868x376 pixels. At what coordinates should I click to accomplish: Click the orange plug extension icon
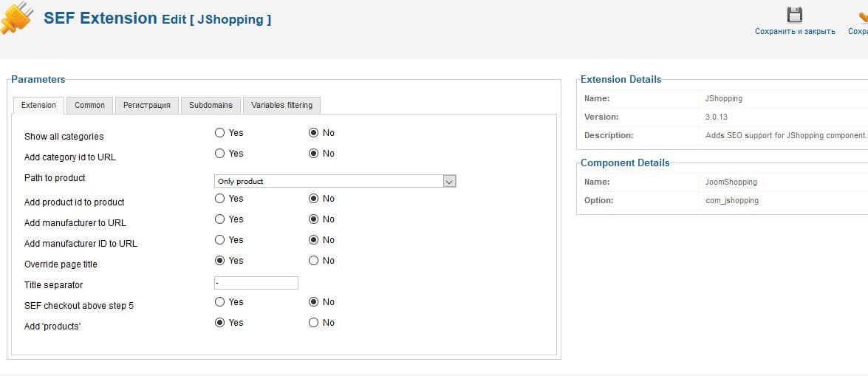click(x=16, y=18)
